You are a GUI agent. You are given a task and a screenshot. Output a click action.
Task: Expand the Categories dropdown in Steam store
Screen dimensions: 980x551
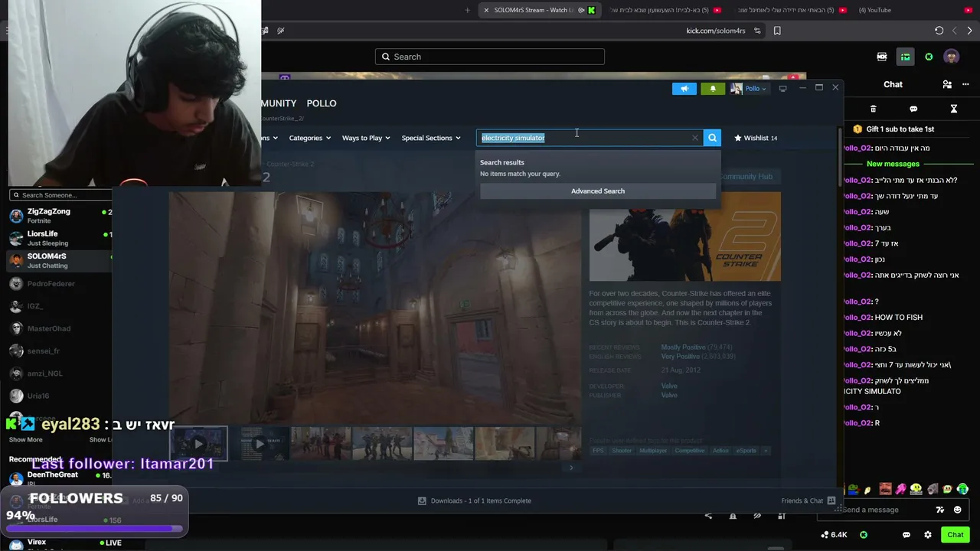[309, 138]
